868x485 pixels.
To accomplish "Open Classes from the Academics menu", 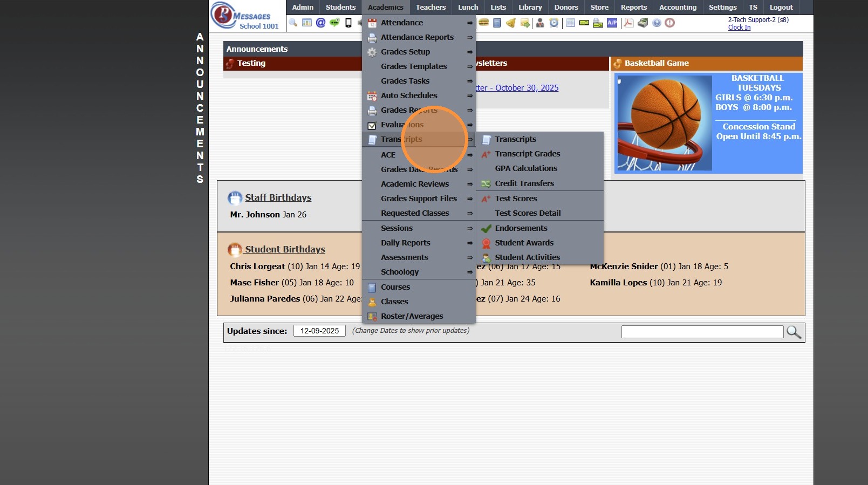I will coord(419,302).
